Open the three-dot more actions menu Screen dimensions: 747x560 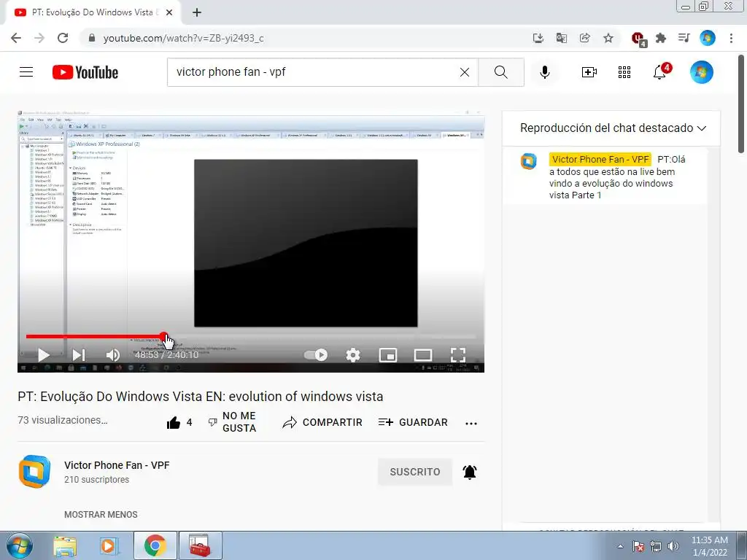tap(471, 424)
